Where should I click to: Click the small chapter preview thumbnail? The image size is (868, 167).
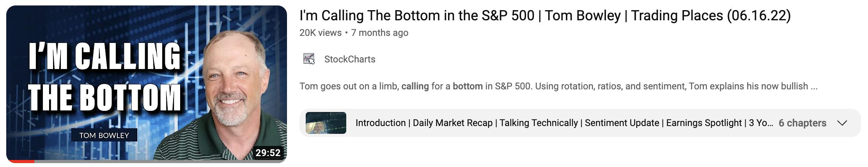(x=326, y=123)
